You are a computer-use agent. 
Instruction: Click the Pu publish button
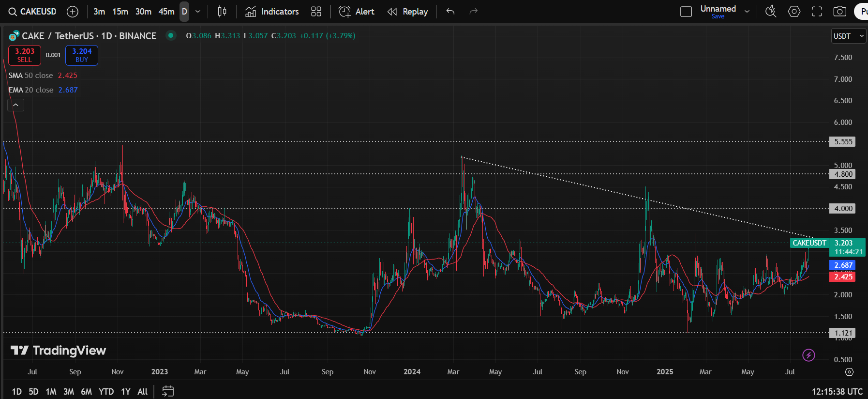click(862, 12)
